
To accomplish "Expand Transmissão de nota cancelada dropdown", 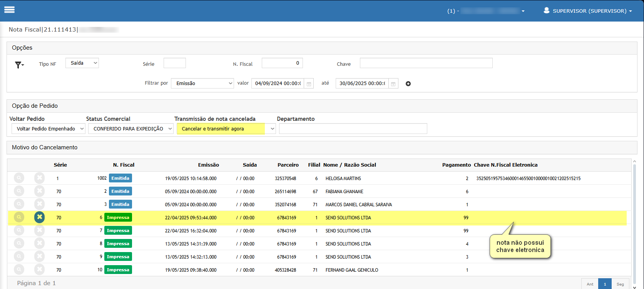I will pyautogui.click(x=226, y=129).
